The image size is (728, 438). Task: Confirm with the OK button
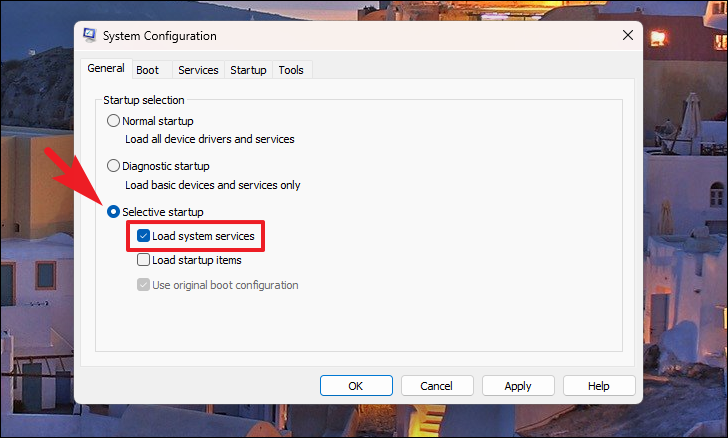[x=356, y=386]
